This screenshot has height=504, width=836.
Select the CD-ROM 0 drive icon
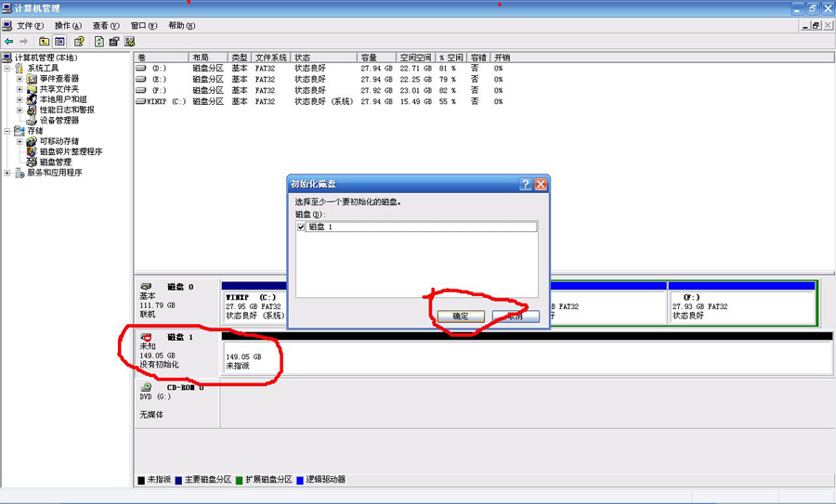(x=146, y=387)
